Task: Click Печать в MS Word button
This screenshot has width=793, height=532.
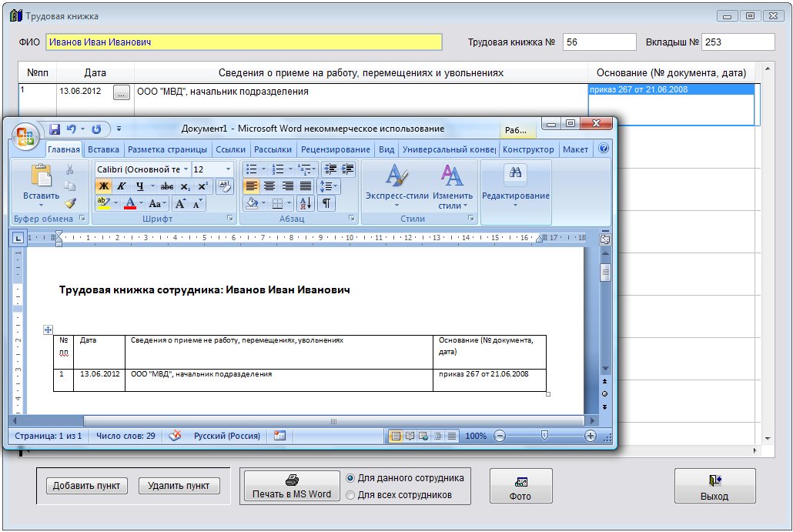Action: click(x=292, y=486)
